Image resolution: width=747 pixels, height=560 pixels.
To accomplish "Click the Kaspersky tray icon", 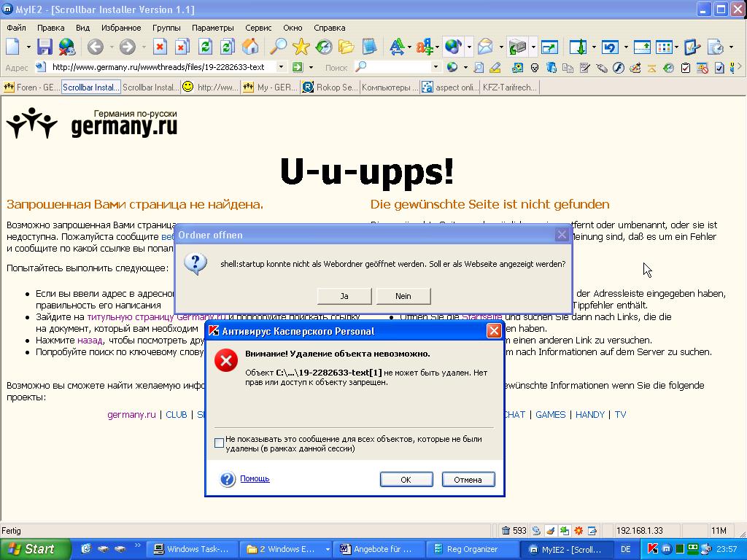I will pyautogui.click(x=652, y=549).
